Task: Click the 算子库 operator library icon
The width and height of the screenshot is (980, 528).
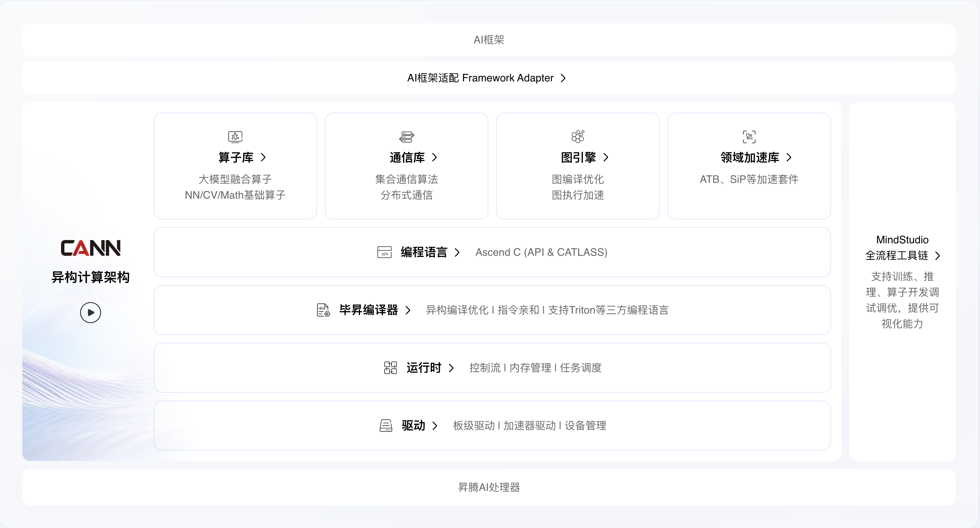Action: click(235, 137)
